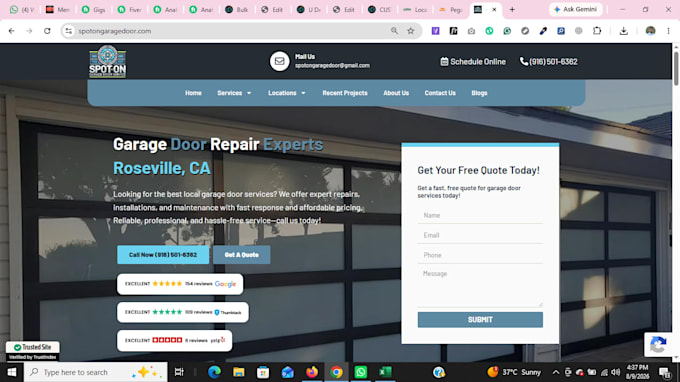Open the browser extensions puzzle icon
Image resolution: width=680 pixels, height=382 pixels.
click(x=597, y=31)
